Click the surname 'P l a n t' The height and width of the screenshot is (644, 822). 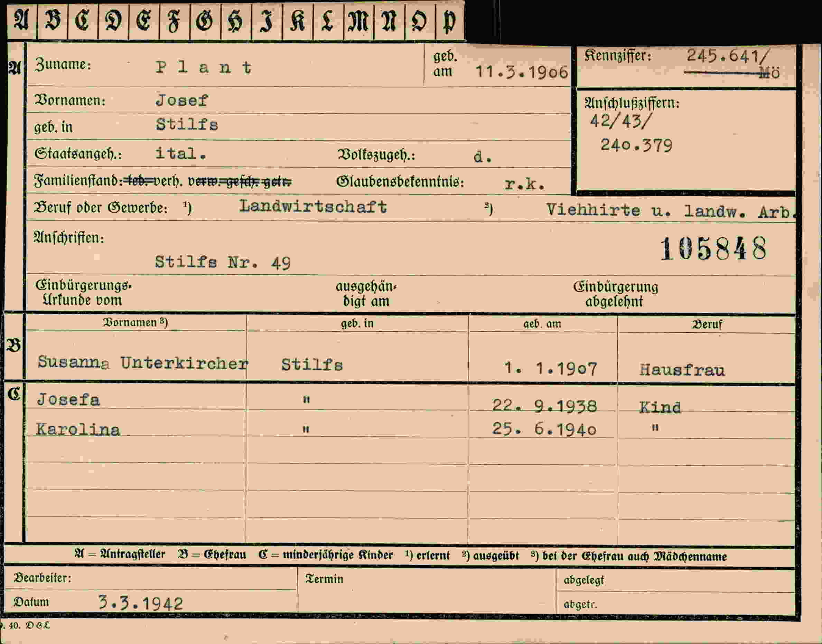(x=204, y=67)
